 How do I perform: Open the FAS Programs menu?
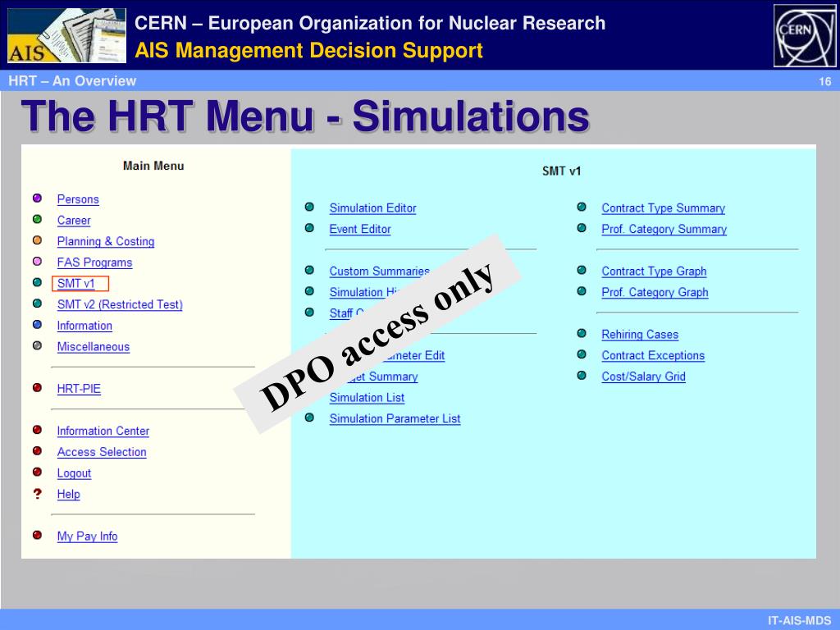coord(95,262)
